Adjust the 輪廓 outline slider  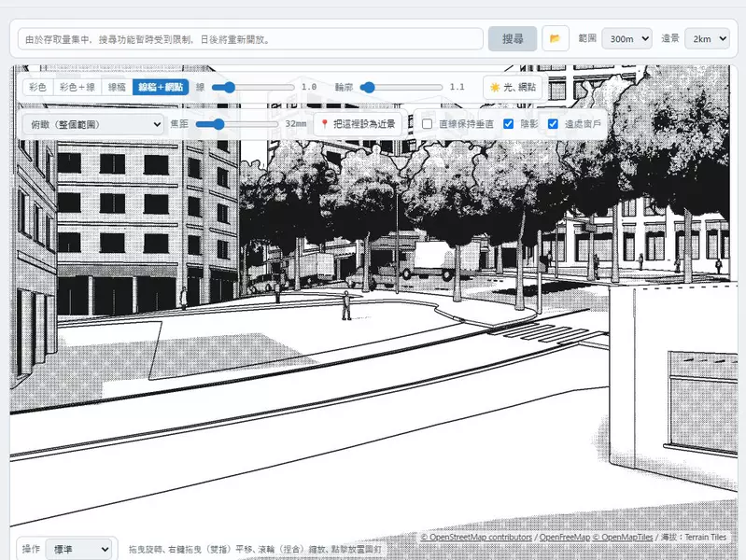coord(401,87)
